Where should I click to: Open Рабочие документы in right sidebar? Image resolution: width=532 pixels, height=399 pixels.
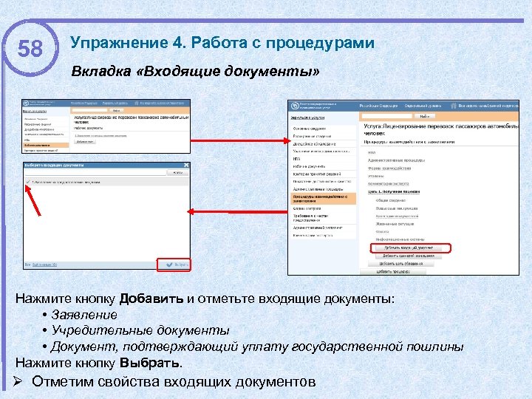pyautogui.click(x=309, y=166)
